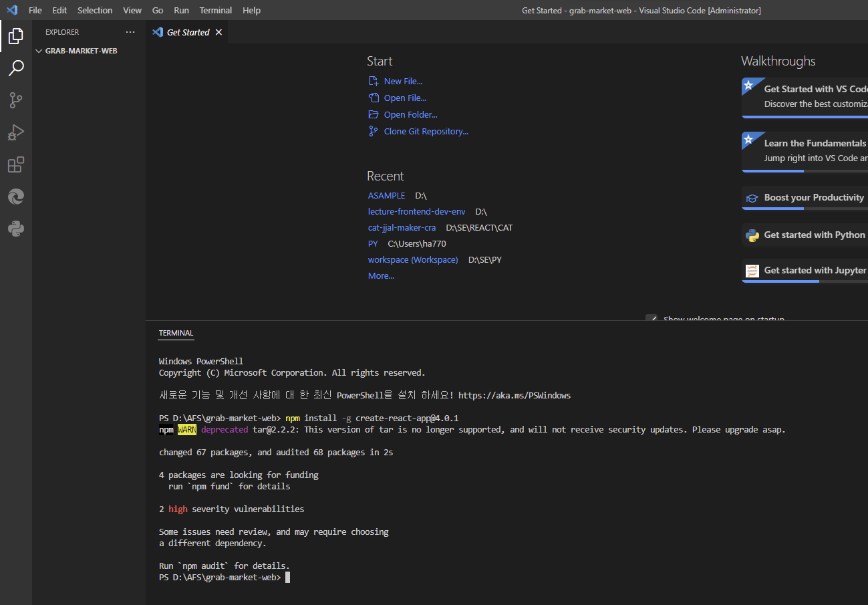This screenshot has width=868, height=605.
Task: Open the Help menu
Action: click(252, 10)
